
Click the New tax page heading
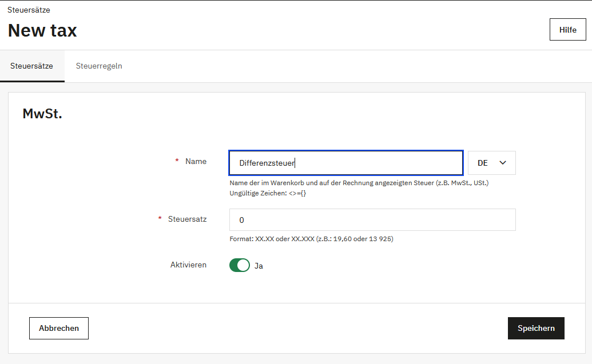[42, 30]
